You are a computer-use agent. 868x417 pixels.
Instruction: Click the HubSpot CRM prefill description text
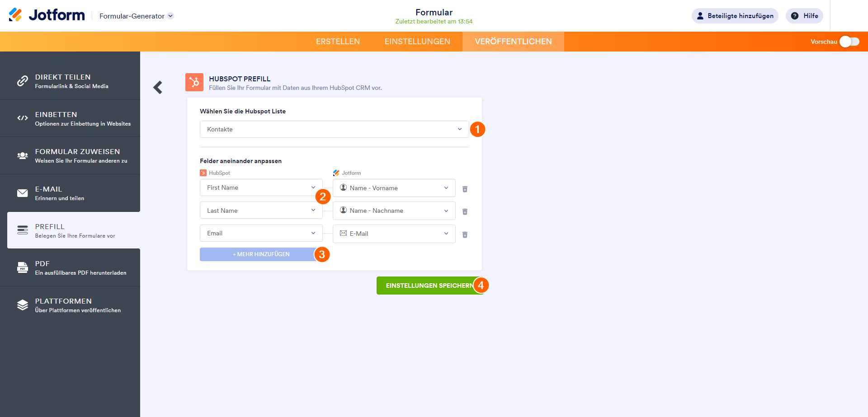[295, 88]
